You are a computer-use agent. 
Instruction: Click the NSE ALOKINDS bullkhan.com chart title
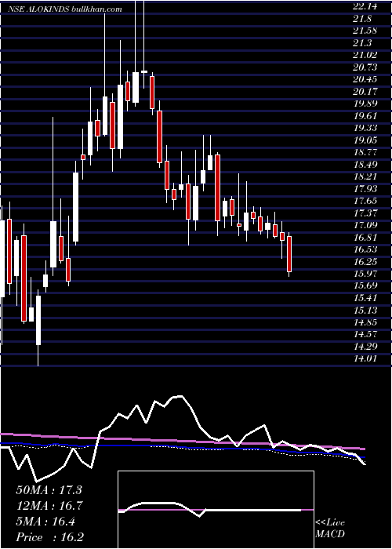coord(65,9)
